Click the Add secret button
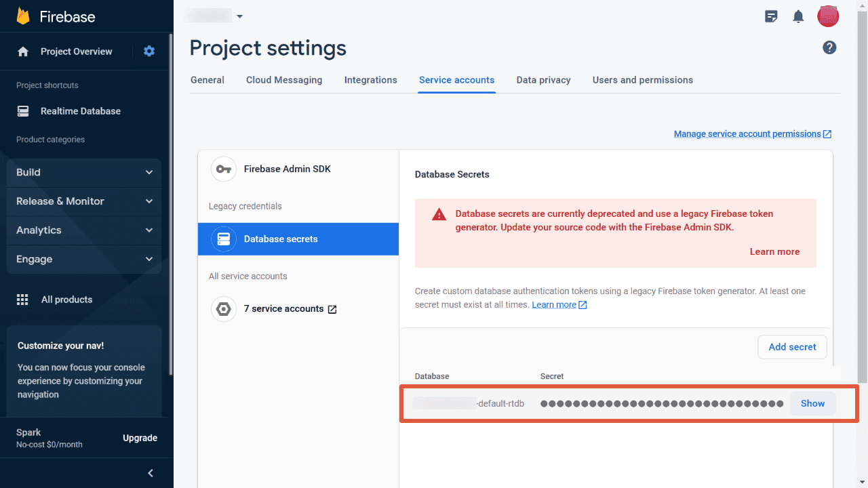This screenshot has width=868, height=488. (792, 346)
